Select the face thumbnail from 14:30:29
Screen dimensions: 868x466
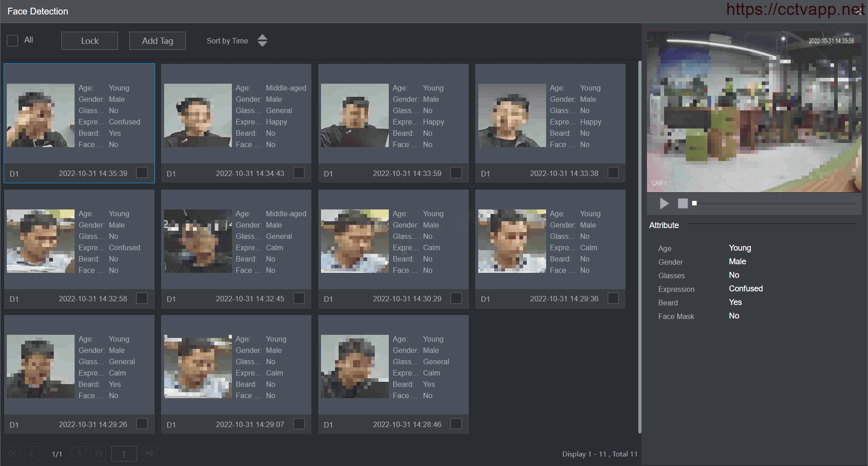coord(355,241)
